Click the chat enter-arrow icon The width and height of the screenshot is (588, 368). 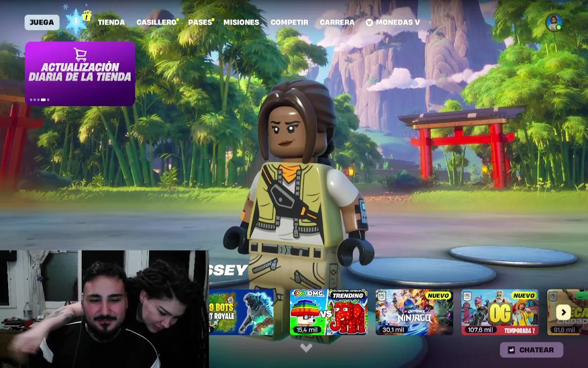tap(511, 350)
